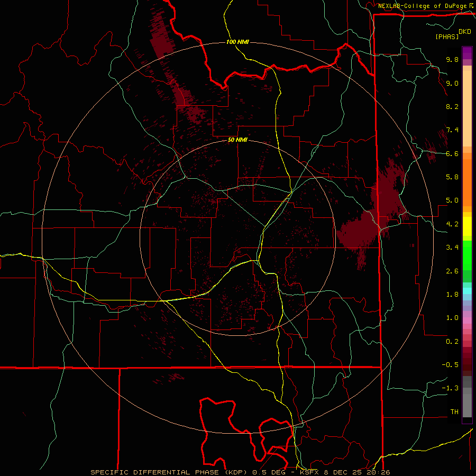Click the 6.6 legend label
This screenshot has height=476, width=476.
452,153
